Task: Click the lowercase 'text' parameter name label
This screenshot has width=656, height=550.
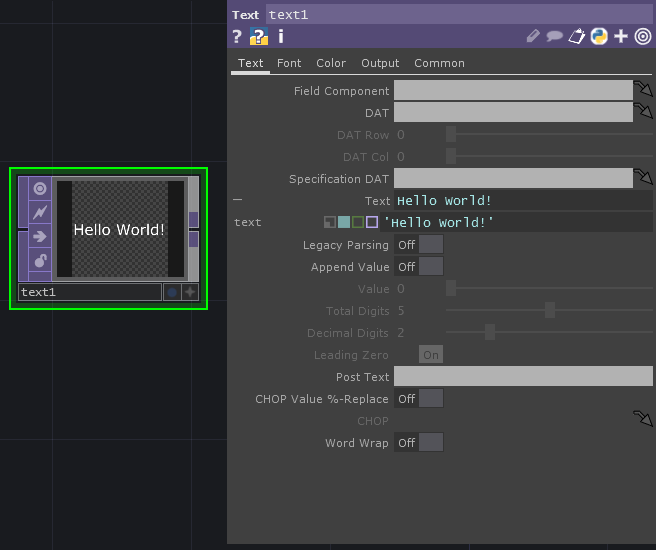Action: (x=247, y=222)
